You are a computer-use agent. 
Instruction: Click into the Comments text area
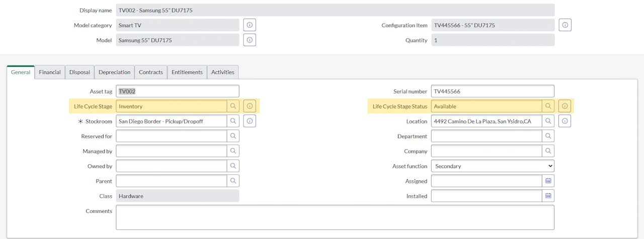pos(335,217)
